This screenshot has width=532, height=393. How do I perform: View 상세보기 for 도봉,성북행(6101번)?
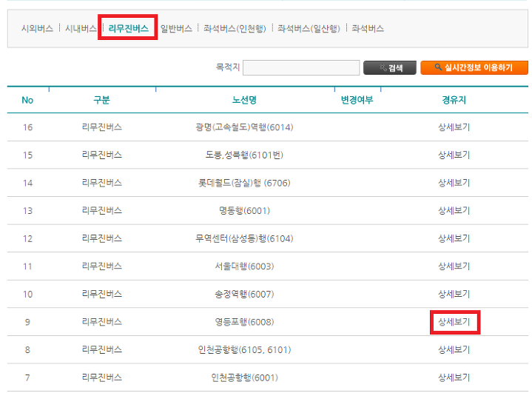[x=454, y=155]
